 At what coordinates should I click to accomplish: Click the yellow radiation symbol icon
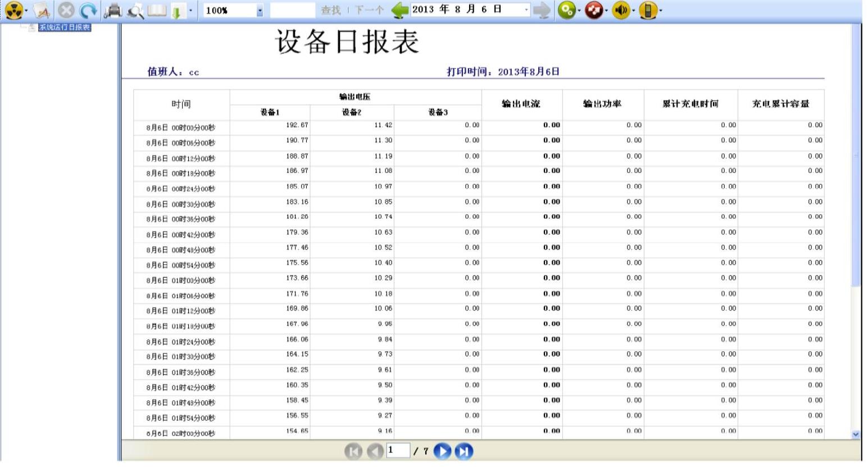click(13, 10)
